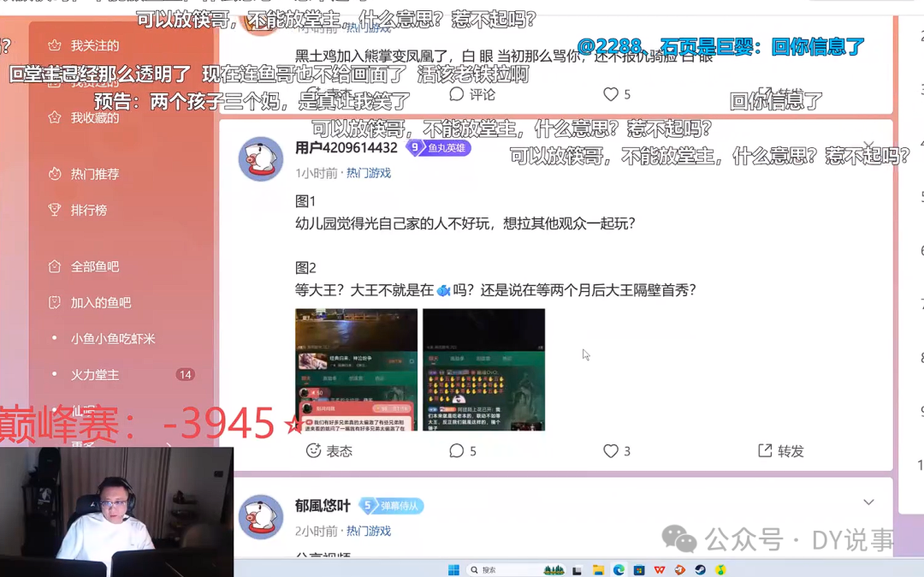Open Microsoft Edge from taskbar

(619, 570)
